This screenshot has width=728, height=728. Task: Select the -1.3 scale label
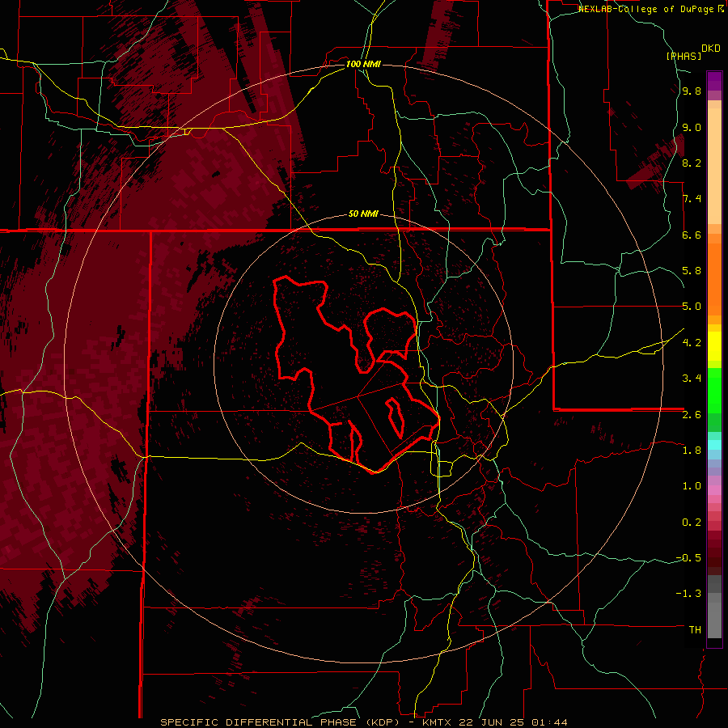coord(688,594)
